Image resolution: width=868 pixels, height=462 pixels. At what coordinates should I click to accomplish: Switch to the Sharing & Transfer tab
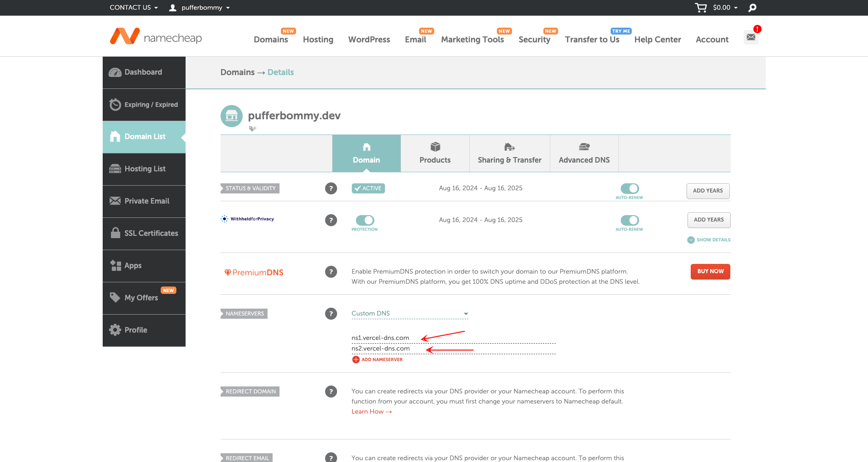[x=510, y=153]
